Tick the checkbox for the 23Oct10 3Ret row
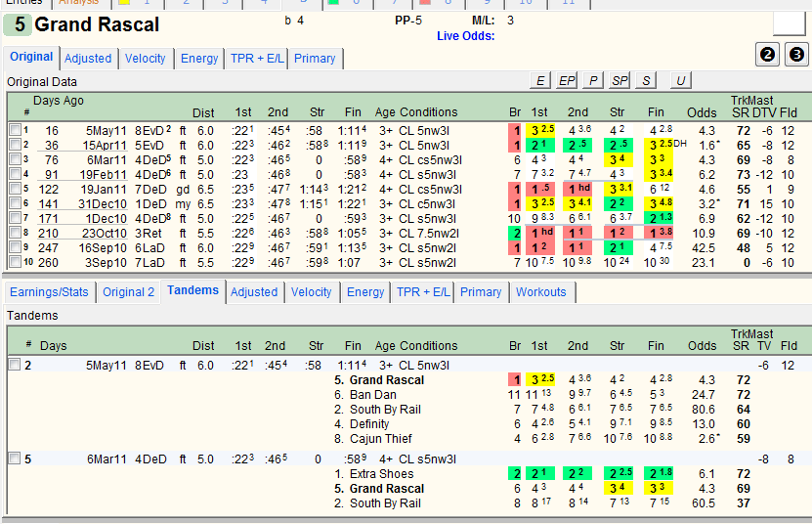 [x=15, y=233]
